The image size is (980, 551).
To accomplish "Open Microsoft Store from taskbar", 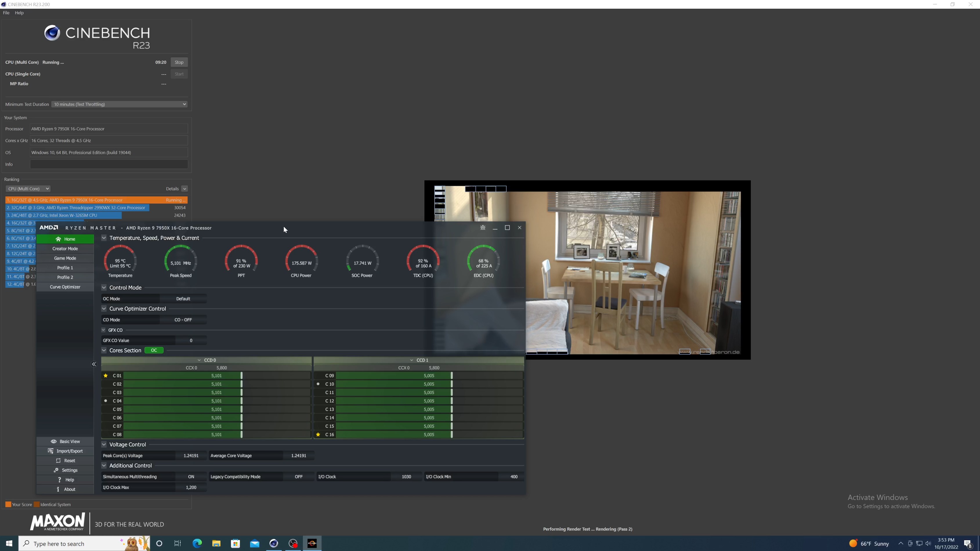I will [236, 543].
